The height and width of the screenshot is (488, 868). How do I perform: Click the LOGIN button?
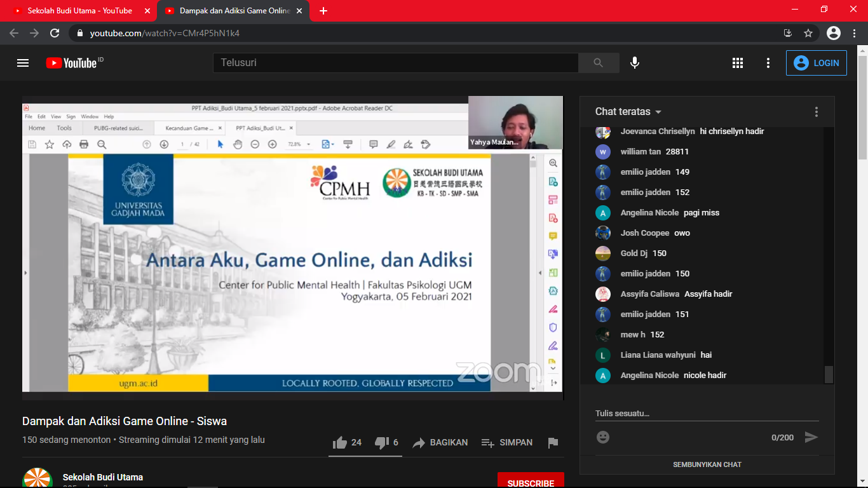(816, 63)
